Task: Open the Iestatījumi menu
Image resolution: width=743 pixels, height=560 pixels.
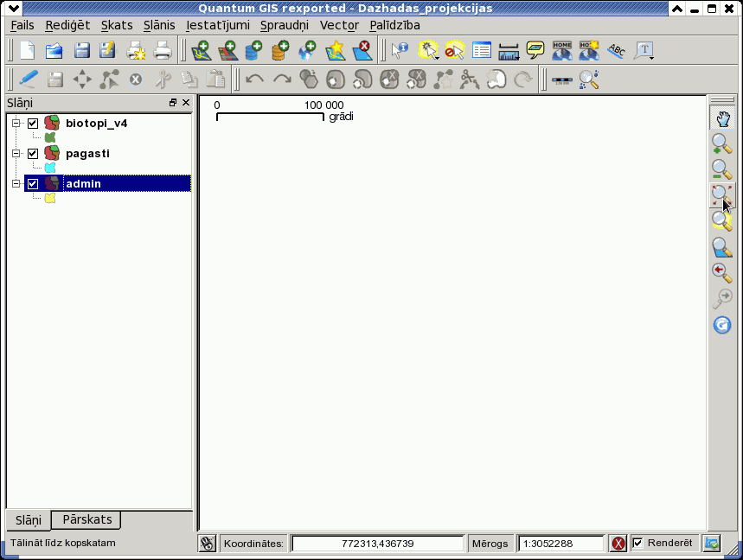Action: (217, 25)
